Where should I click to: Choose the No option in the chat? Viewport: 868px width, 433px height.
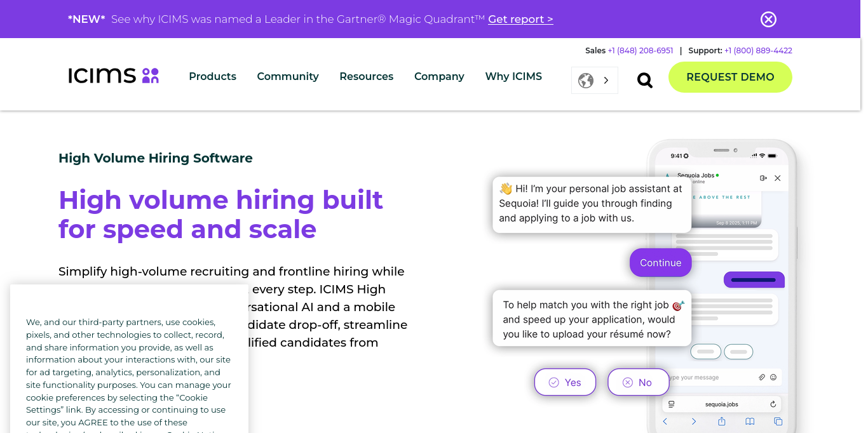point(638,382)
